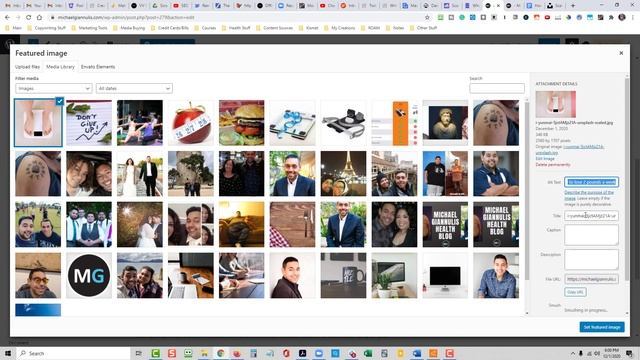Screen dimensions: 640x360
Task: Click the Caption text area
Action: pyautogui.click(x=591, y=235)
